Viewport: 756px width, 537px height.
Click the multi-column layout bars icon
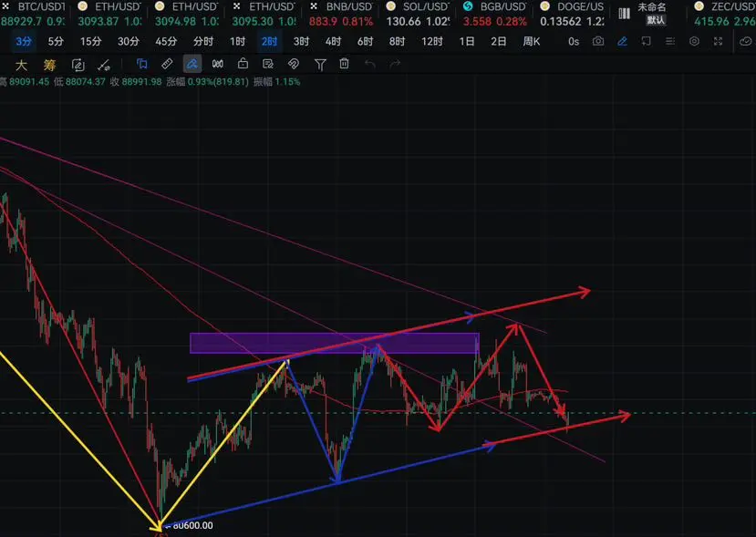click(x=625, y=14)
